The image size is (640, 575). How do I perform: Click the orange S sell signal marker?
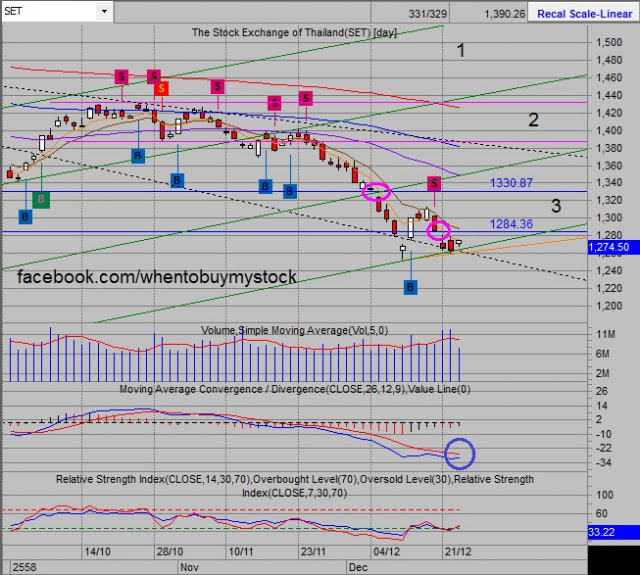tap(162, 88)
